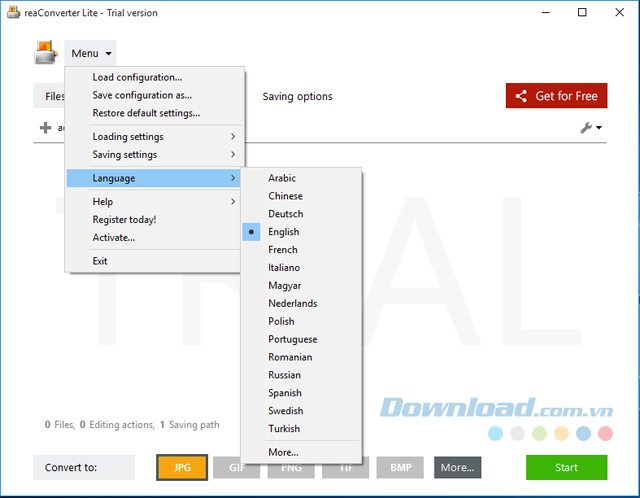Click Load configuration menu entry
640x498 pixels.
137,78
